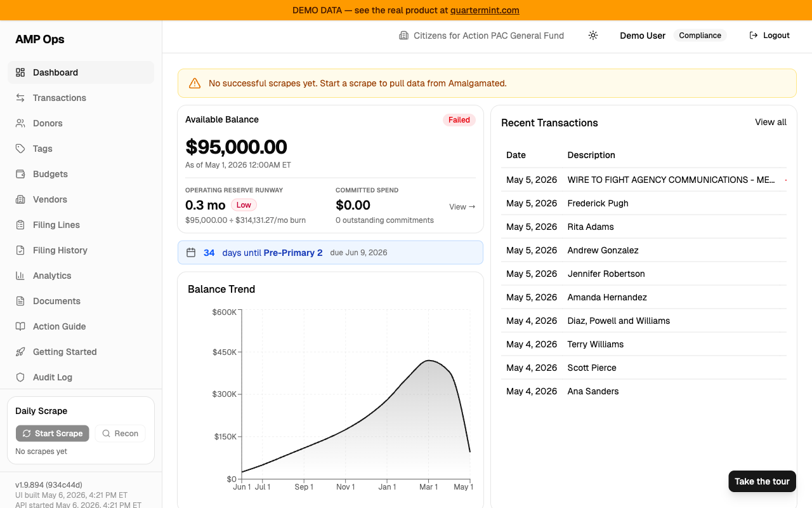Click the logout arrow icon

click(754, 36)
